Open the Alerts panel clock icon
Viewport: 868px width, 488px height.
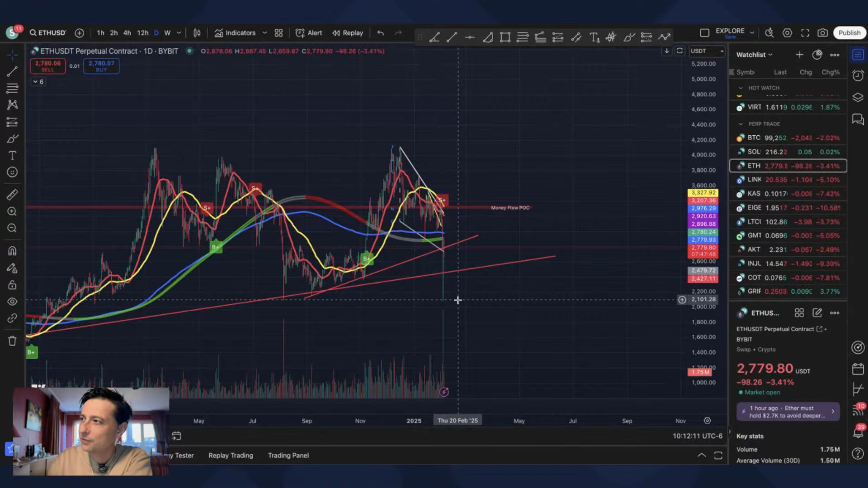[858, 75]
